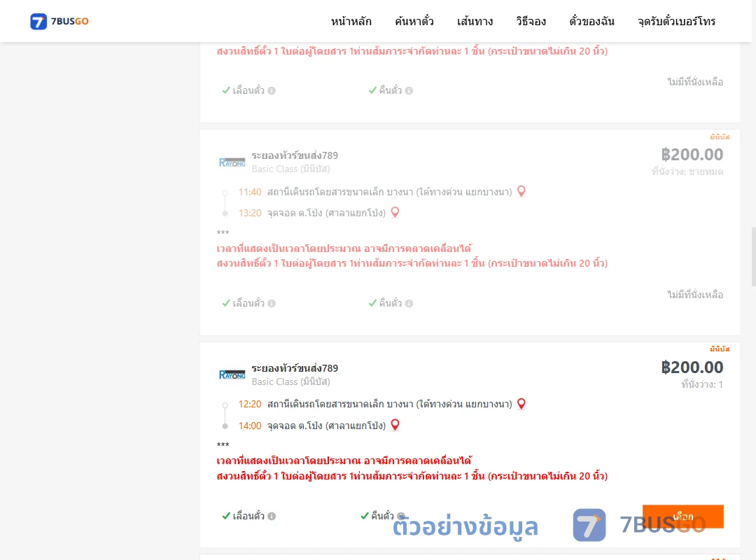This screenshot has width=756, height=560.
Task: Click Basic Class (มินิบัส) on 11:40 trip
Action: pos(290,169)
